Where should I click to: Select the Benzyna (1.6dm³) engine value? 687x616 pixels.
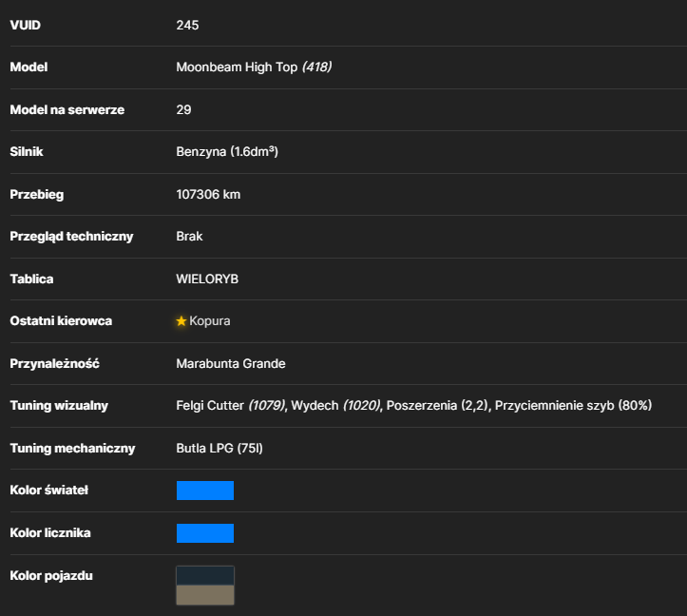pos(227,152)
